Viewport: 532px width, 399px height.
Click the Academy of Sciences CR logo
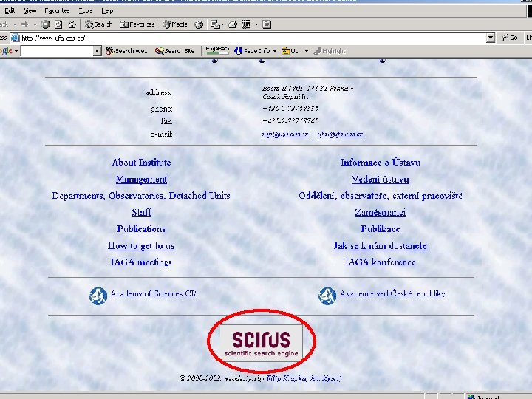pos(98,296)
